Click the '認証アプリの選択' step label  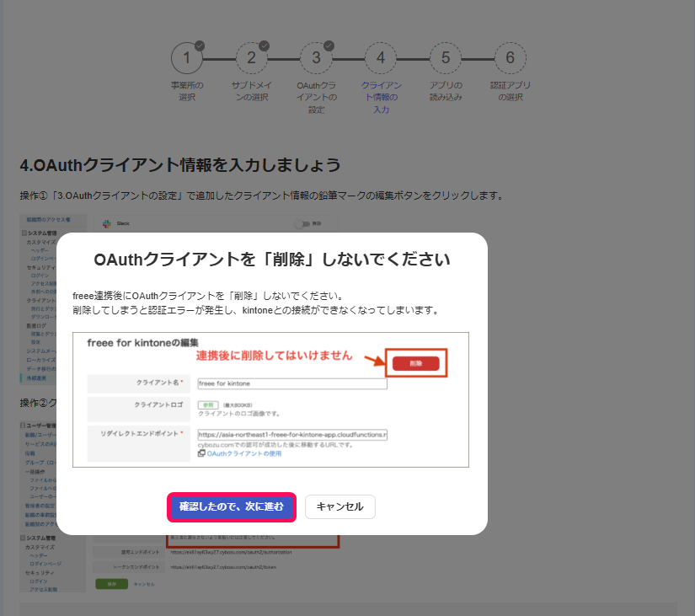coord(511,91)
